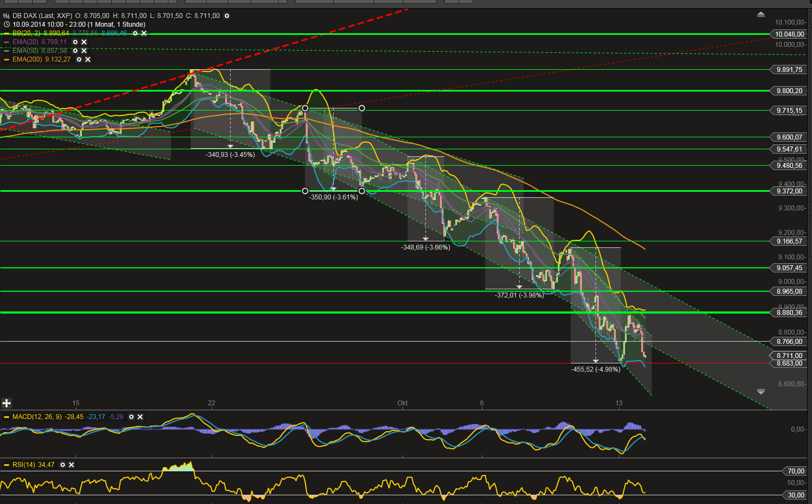
Task: Click the downward price-scale arrow icon
Action: 761,391
